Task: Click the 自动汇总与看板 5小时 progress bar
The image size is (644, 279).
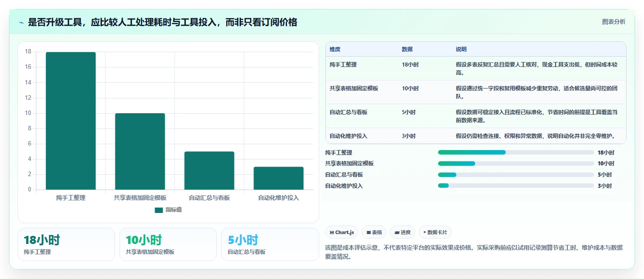Action: pos(516,175)
